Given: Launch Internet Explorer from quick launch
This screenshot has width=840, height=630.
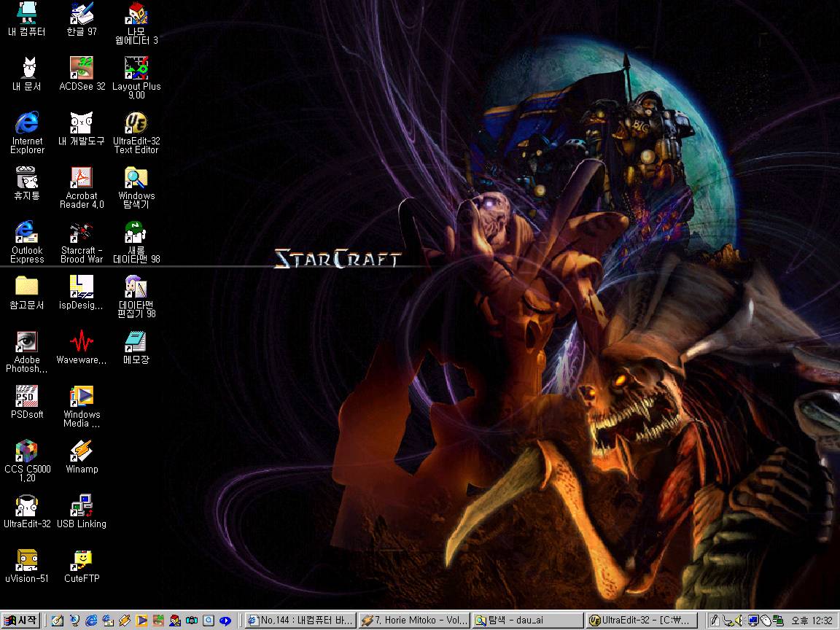Looking at the screenshot, I should (91, 621).
